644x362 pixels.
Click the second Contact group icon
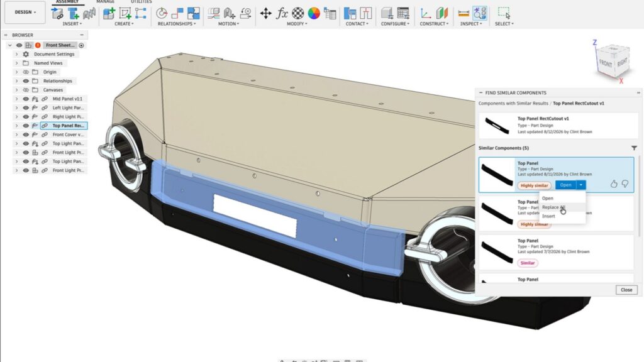[365, 13]
